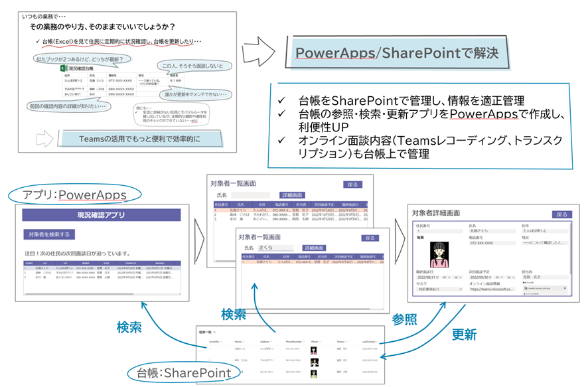The height and width of the screenshot is (387, 588).
Task: Open the hour dropdown for 最終面談日
Action: pos(446,277)
